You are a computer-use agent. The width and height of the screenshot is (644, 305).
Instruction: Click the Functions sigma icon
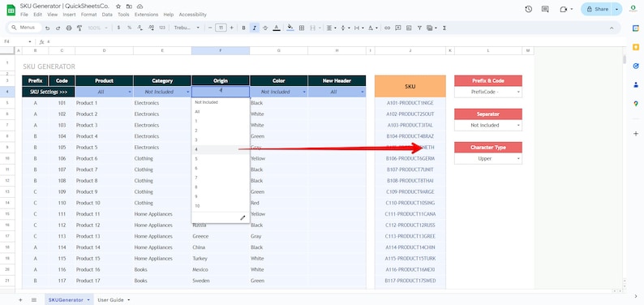click(x=444, y=28)
